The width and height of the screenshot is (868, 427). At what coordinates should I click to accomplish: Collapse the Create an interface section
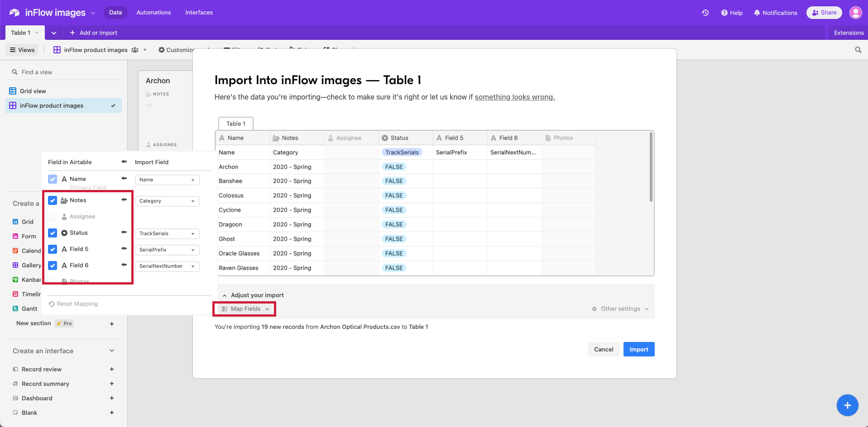[x=112, y=351]
